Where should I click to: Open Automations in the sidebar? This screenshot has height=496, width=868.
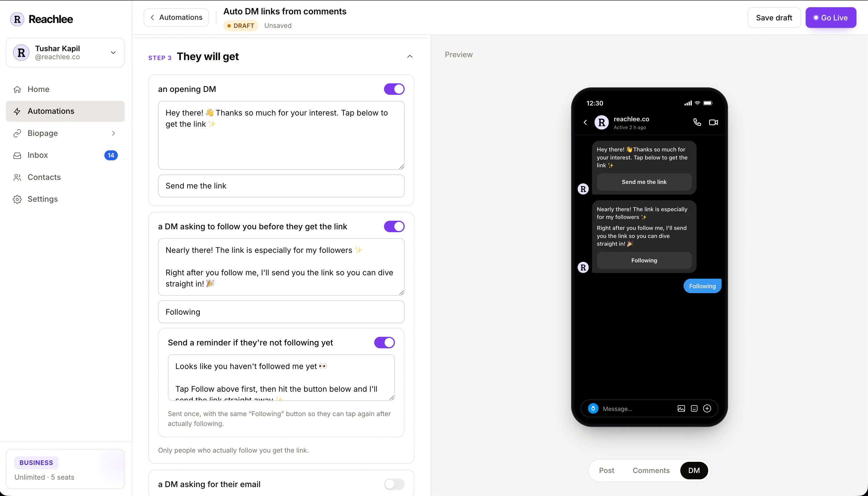coord(65,111)
